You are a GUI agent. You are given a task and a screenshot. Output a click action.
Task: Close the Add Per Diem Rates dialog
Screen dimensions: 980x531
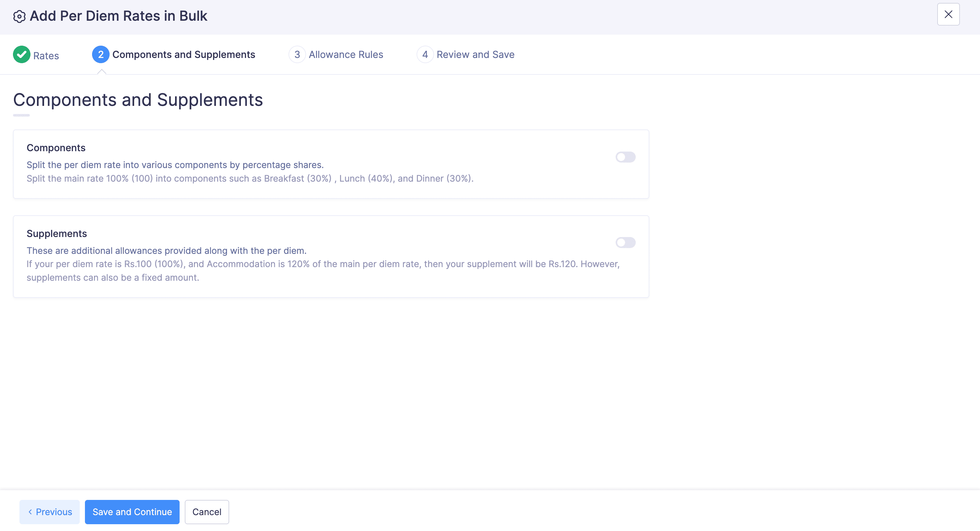(x=948, y=15)
